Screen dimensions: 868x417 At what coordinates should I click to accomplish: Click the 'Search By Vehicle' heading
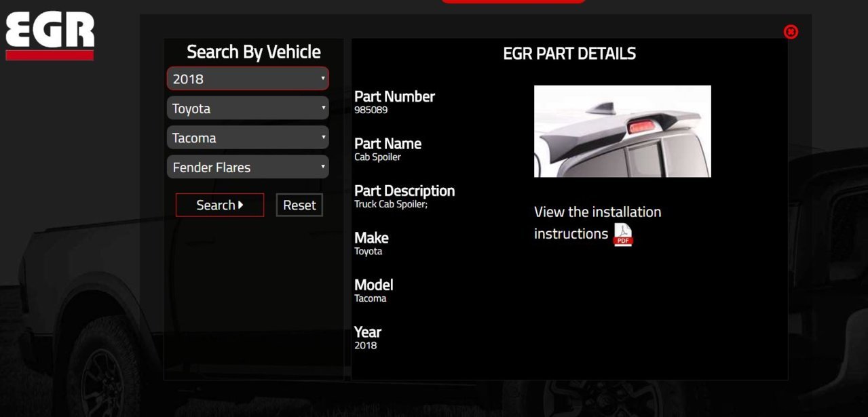254,52
